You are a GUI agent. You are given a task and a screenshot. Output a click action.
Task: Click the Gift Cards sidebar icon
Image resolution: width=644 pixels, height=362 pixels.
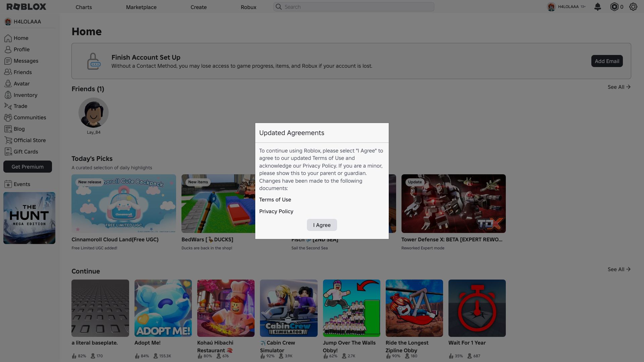click(x=8, y=152)
